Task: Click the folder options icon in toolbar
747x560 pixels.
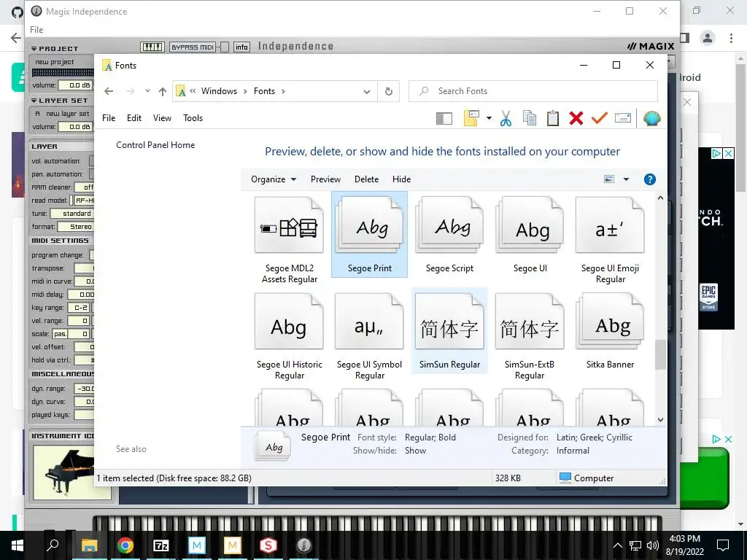Action: point(471,118)
